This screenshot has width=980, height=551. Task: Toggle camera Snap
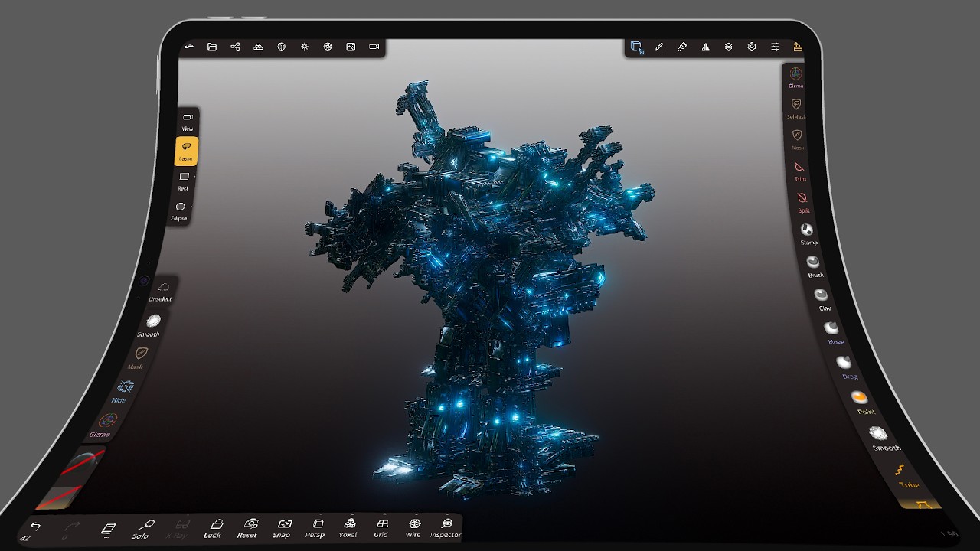pyautogui.click(x=283, y=528)
